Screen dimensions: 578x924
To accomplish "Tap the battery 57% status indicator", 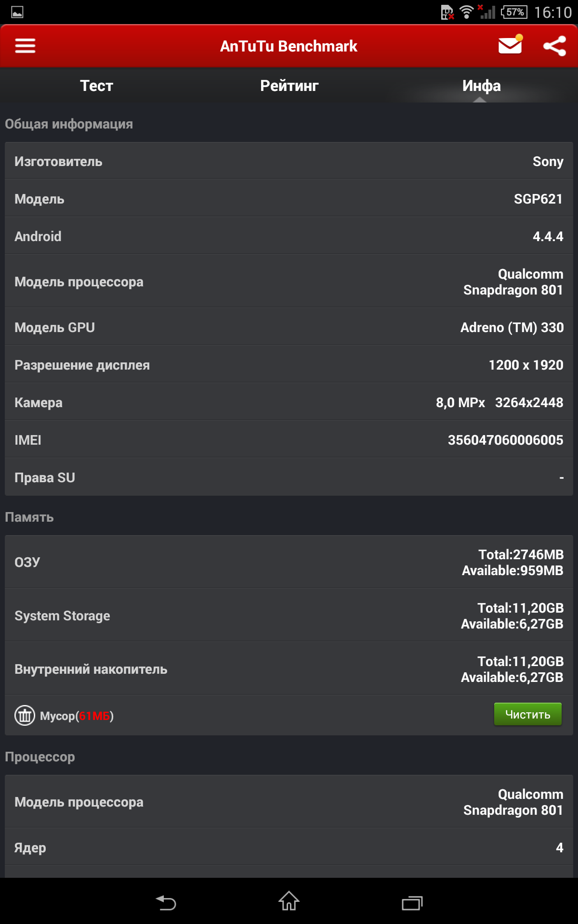I will click(x=514, y=12).
